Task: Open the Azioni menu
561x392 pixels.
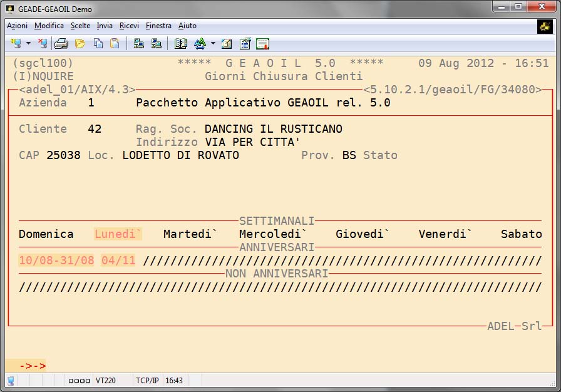Action: point(17,26)
